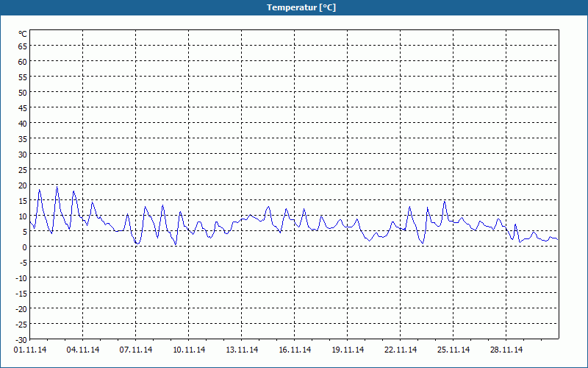Click the 45 value on the y-axis

click(23, 108)
